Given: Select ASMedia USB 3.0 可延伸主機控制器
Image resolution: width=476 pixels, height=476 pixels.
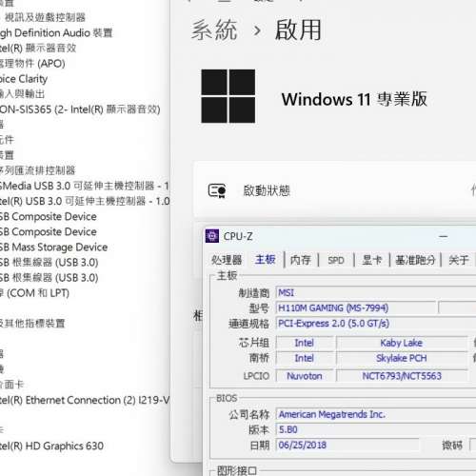Looking at the screenshot, I should [x=84, y=186].
